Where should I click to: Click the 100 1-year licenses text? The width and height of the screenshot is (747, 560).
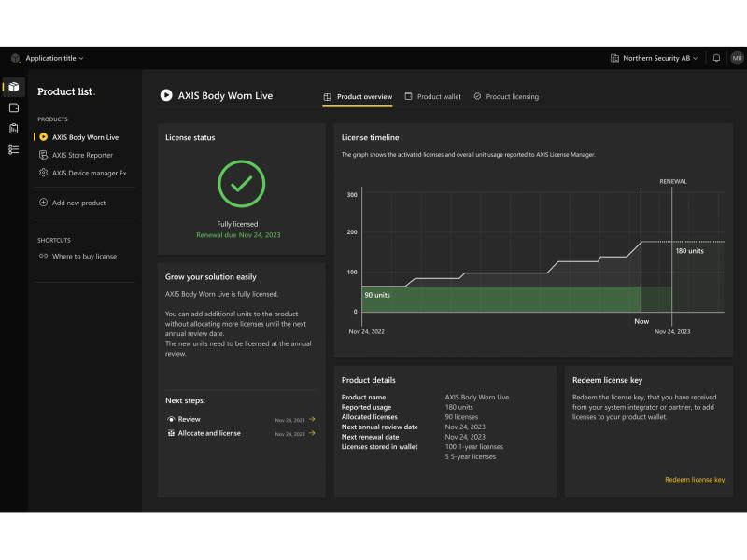click(x=474, y=447)
